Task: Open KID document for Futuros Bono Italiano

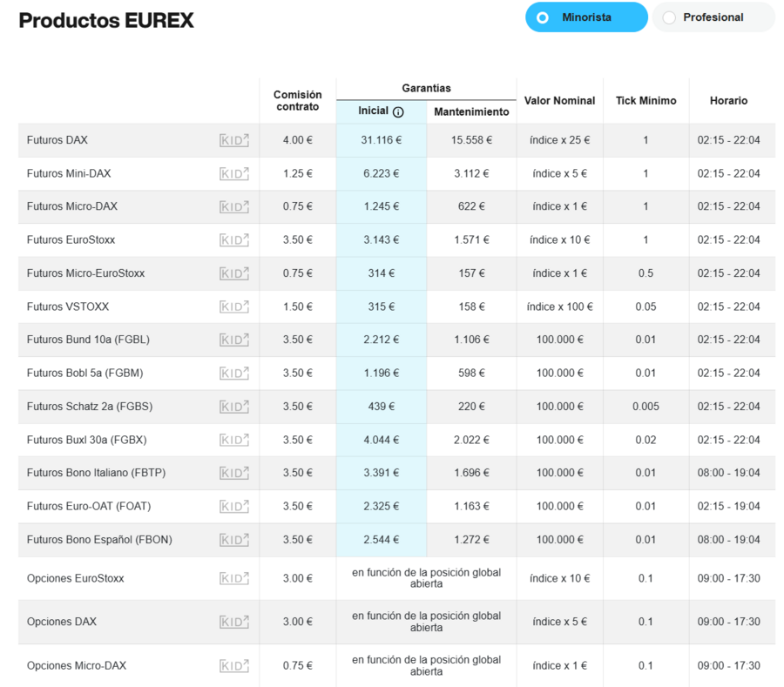Action: point(234,473)
